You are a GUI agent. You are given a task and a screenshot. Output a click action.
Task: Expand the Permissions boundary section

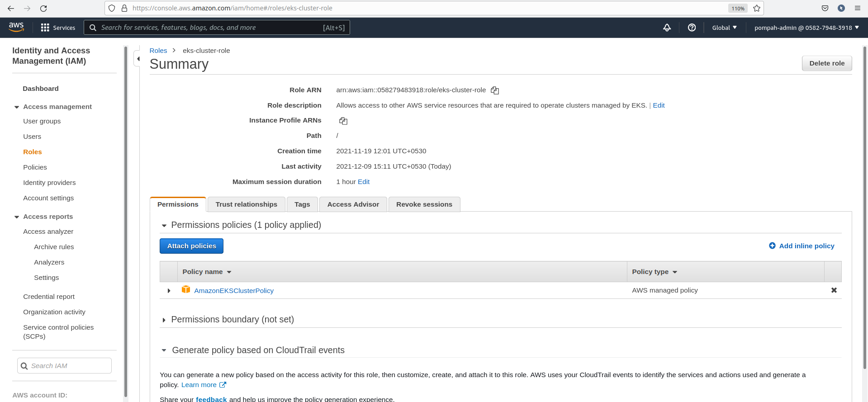click(x=164, y=320)
